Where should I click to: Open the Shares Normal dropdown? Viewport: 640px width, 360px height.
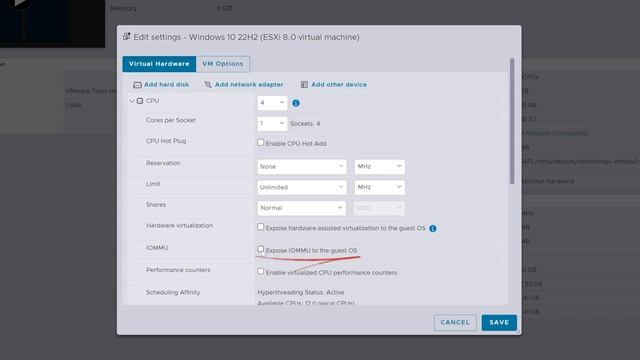[x=302, y=208]
